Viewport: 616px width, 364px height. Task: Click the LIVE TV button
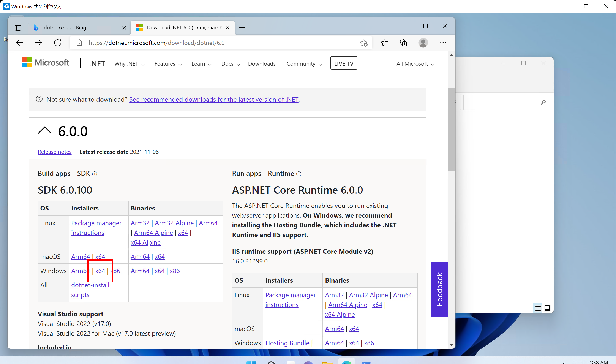pos(344,63)
